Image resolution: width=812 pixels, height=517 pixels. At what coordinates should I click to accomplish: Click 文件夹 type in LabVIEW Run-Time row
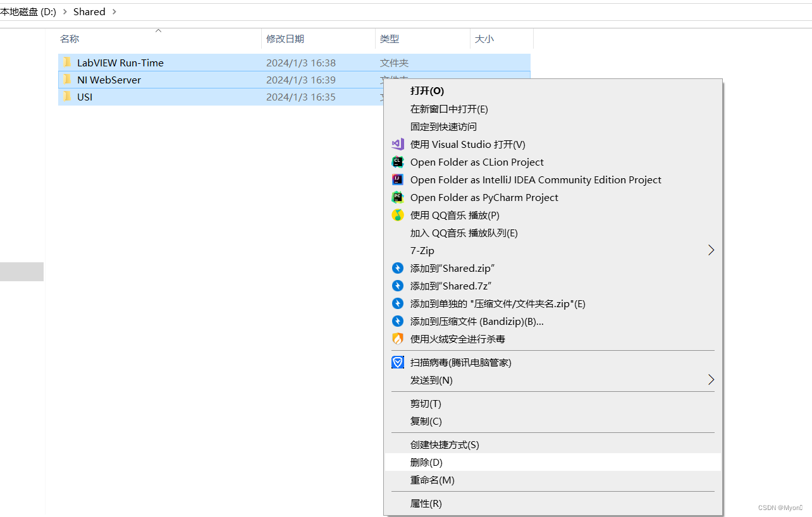[394, 63]
